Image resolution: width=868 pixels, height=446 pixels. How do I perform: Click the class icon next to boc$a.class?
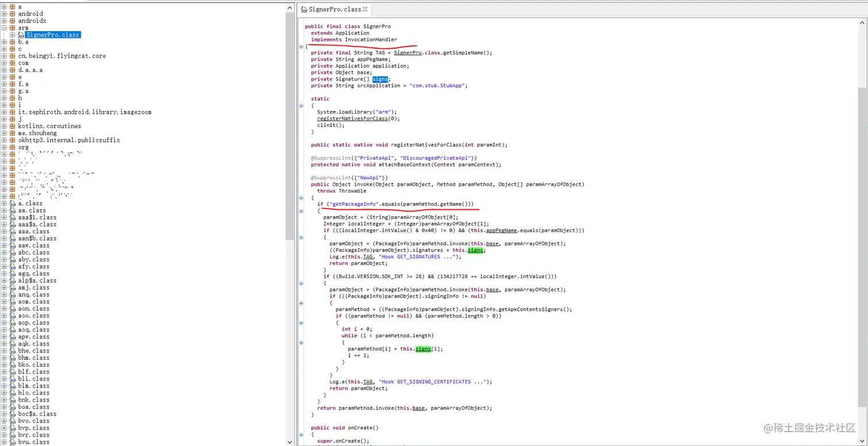tap(13, 414)
